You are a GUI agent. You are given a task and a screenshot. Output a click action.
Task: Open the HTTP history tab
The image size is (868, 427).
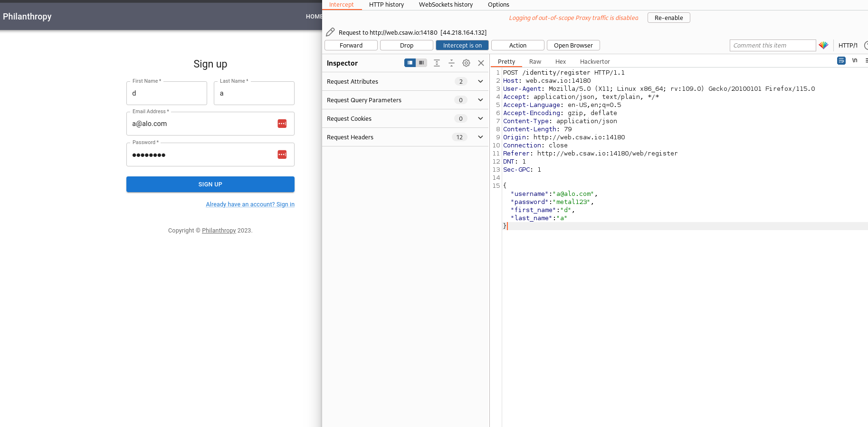click(x=386, y=5)
